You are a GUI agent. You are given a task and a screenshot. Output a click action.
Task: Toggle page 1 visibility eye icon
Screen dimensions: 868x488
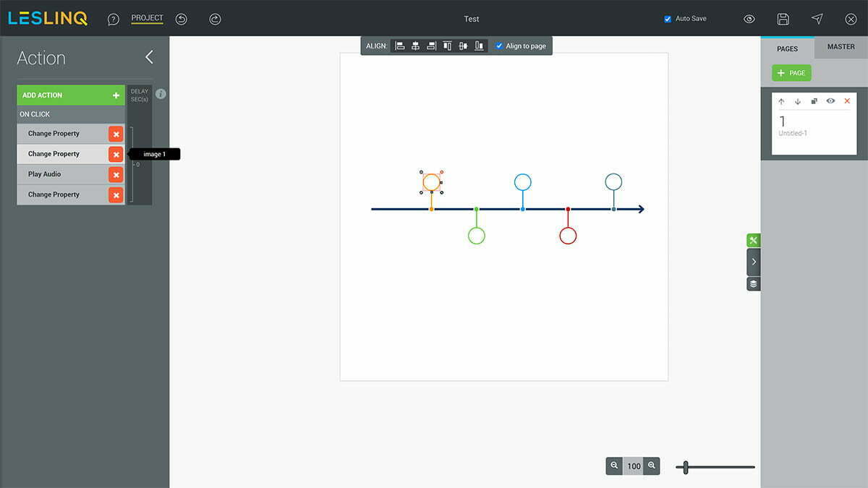coord(830,101)
